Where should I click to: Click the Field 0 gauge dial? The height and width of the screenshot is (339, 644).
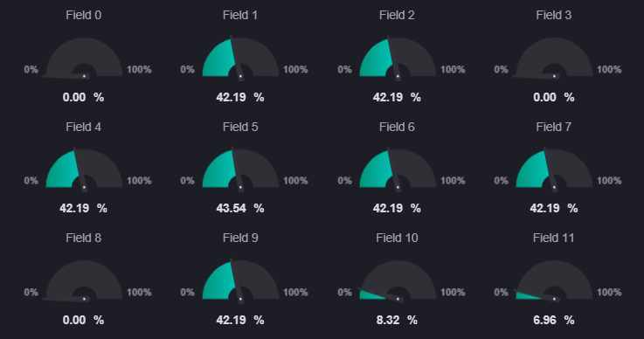pyautogui.click(x=84, y=57)
